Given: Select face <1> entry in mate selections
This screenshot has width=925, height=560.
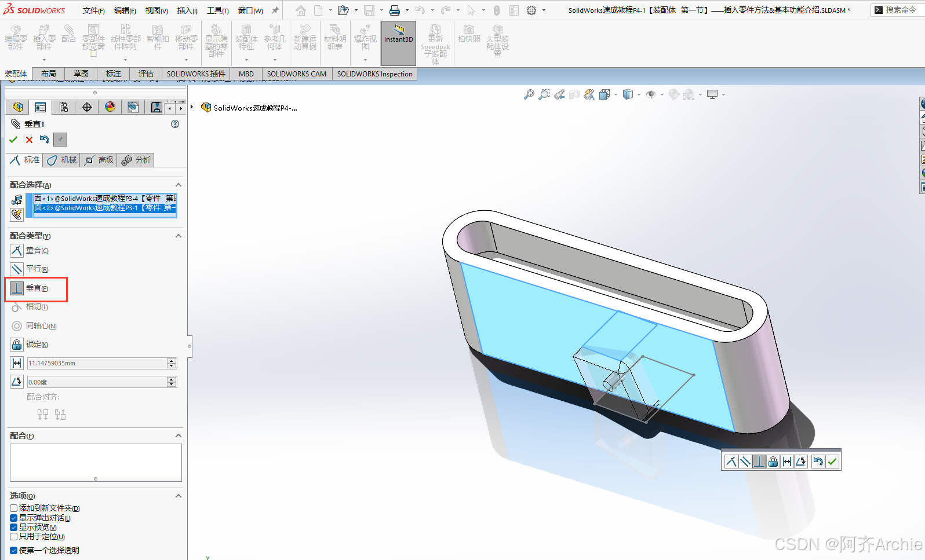Looking at the screenshot, I should click(105, 198).
